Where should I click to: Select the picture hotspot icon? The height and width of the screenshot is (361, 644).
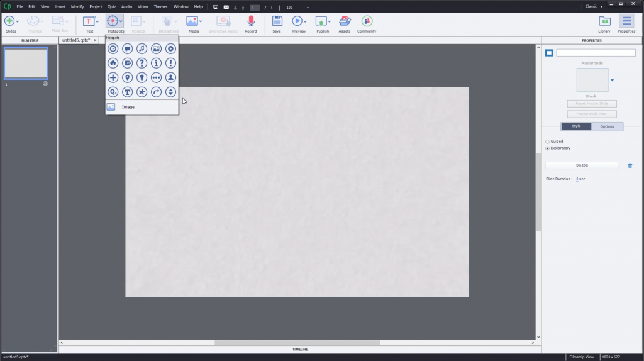point(156,49)
